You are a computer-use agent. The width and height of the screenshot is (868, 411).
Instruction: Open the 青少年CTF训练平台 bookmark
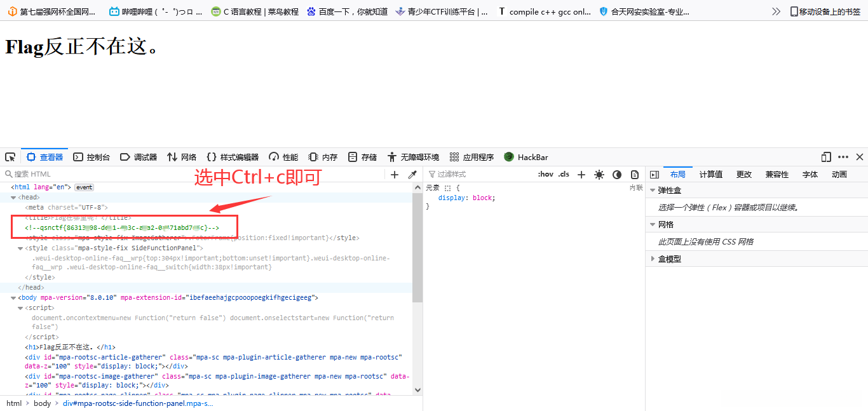click(442, 11)
